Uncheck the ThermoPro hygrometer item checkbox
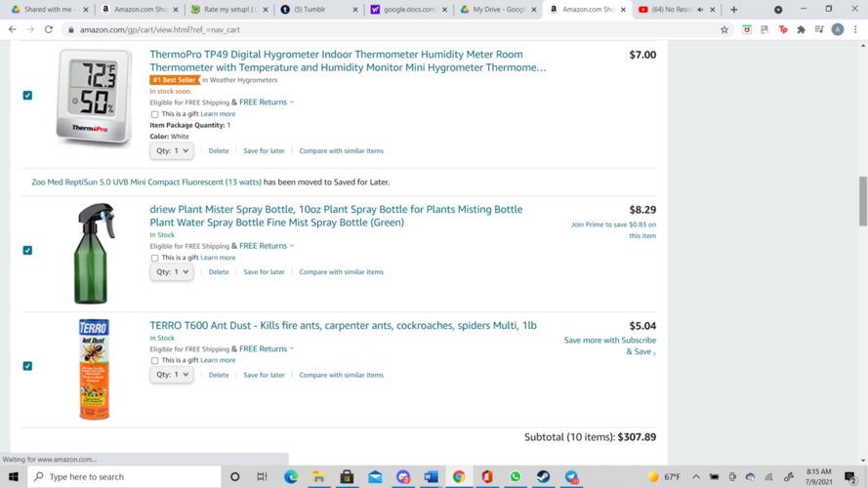Image resolution: width=868 pixels, height=488 pixels. click(27, 96)
